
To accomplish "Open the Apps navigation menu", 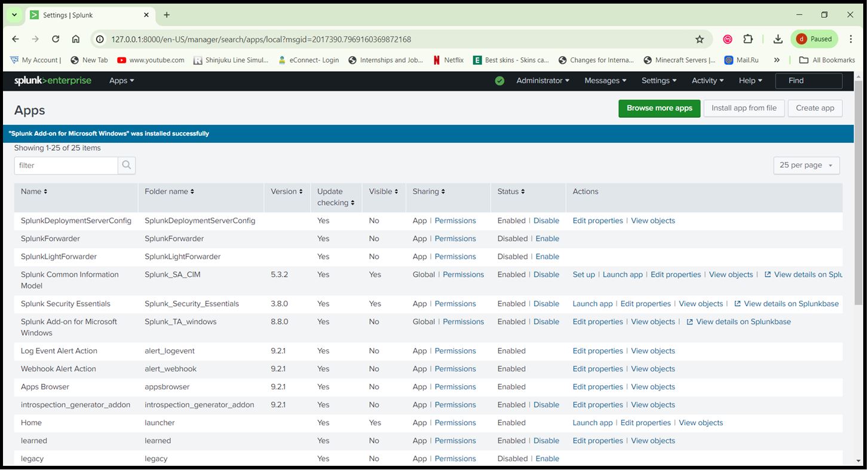I will coord(121,81).
